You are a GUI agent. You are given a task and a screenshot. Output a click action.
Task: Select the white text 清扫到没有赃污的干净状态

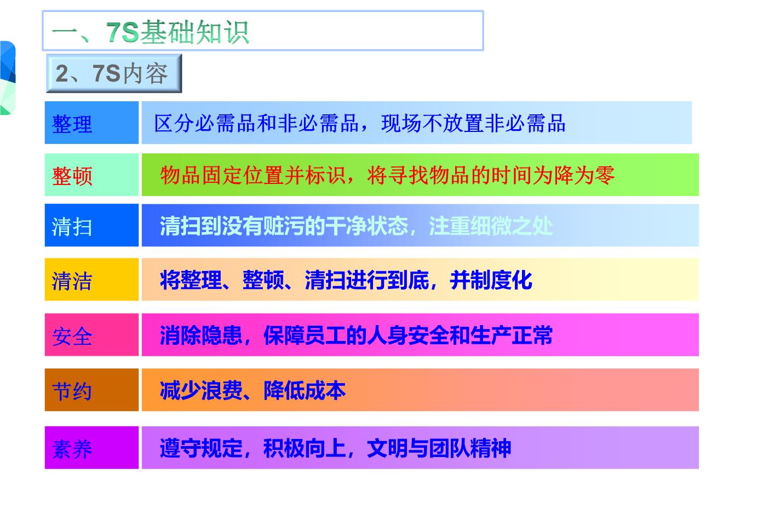point(284,225)
